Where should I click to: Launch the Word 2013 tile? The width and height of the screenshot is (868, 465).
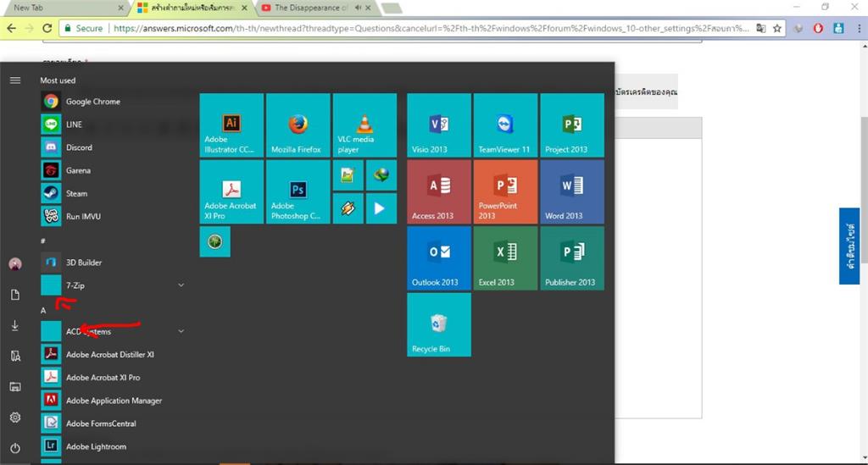pos(572,192)
